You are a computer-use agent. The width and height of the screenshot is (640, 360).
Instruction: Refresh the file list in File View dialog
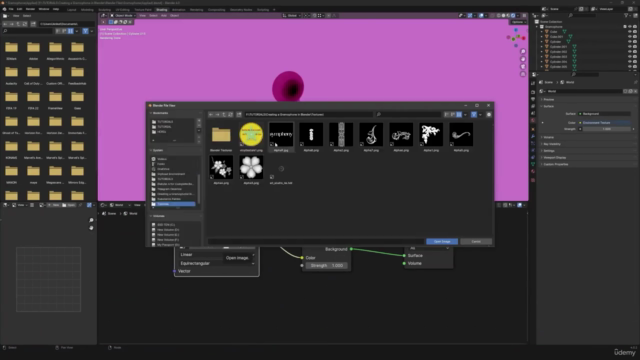(231, 115)
